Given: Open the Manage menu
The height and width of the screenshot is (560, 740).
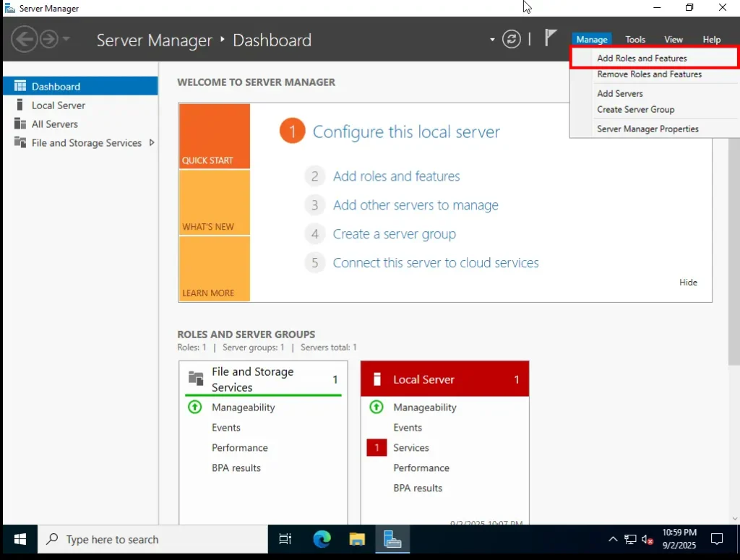Looking at the screenshot, I should coord(591,40).
